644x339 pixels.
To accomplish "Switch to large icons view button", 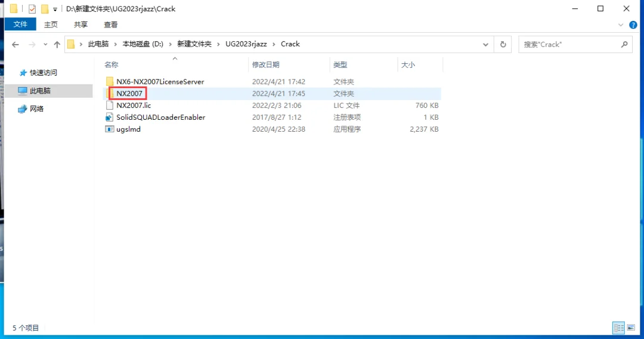I will point(631,328).
